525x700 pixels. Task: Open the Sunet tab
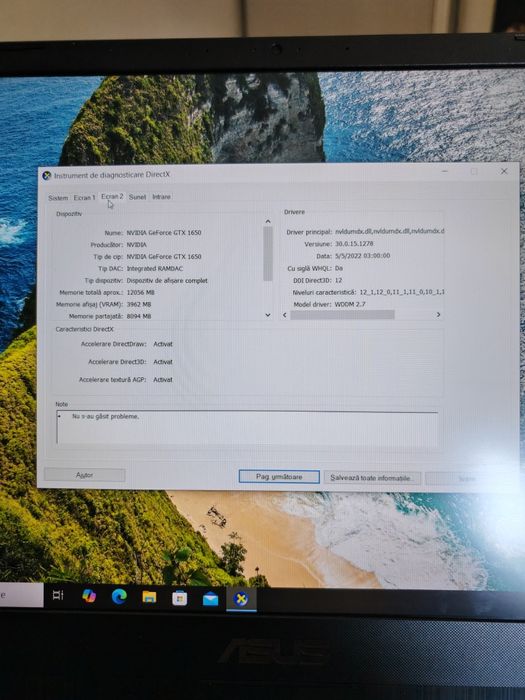coord(138,197)
